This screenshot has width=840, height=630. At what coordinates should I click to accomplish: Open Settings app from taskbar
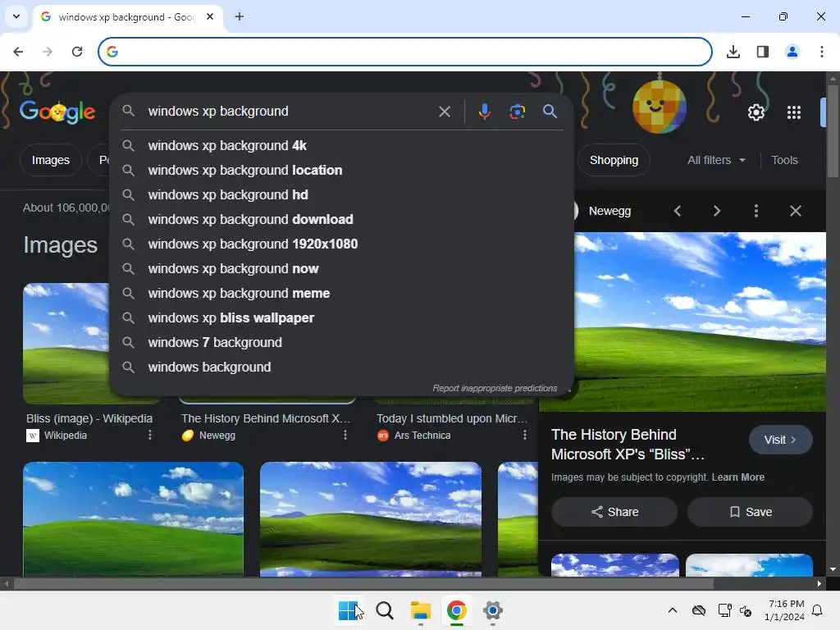point(492,610)
